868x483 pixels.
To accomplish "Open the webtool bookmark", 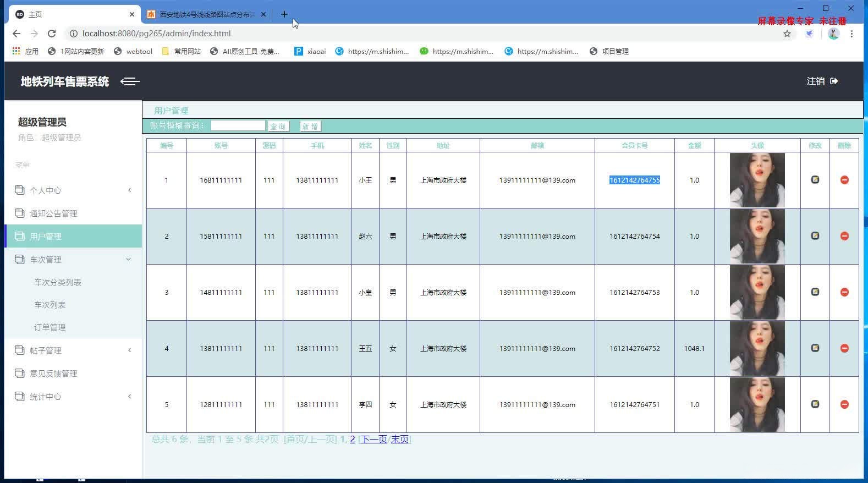I will 133,51.
